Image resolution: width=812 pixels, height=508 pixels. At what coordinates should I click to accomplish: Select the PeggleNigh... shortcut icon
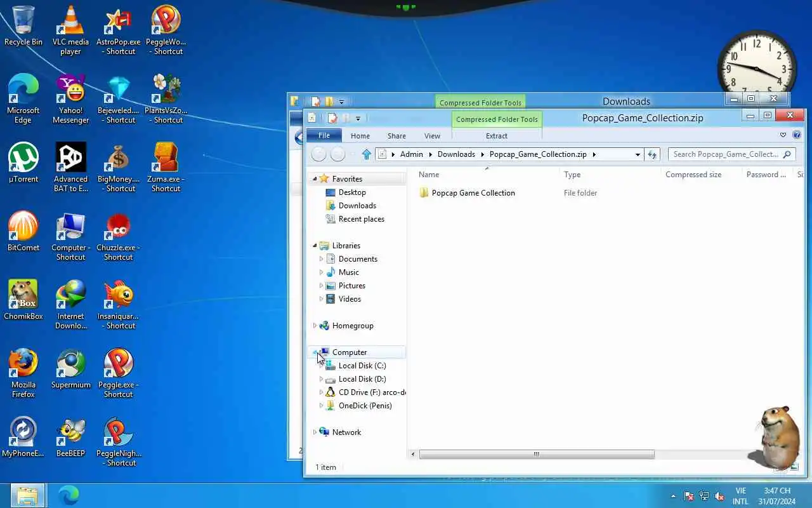tap(119, 442)
